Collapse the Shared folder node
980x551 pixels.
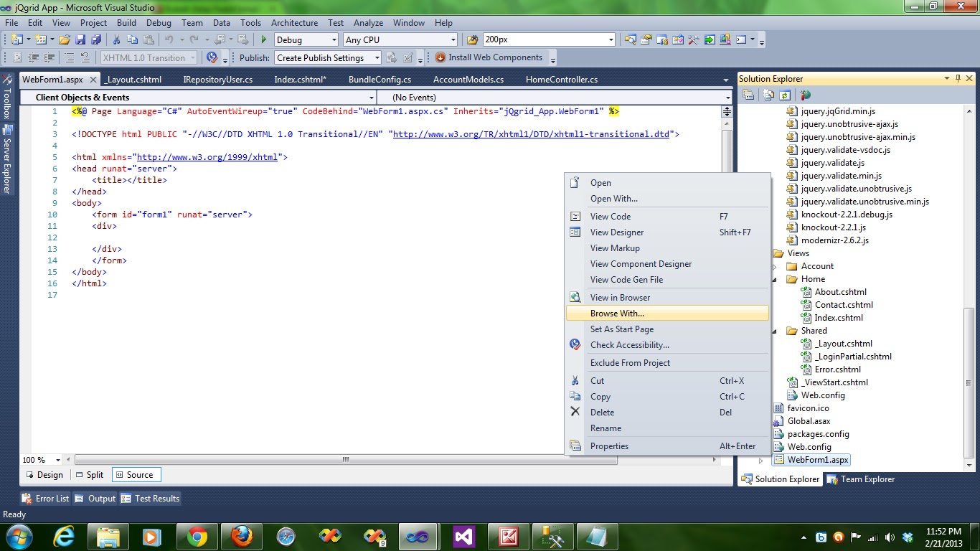click(775, 331)
